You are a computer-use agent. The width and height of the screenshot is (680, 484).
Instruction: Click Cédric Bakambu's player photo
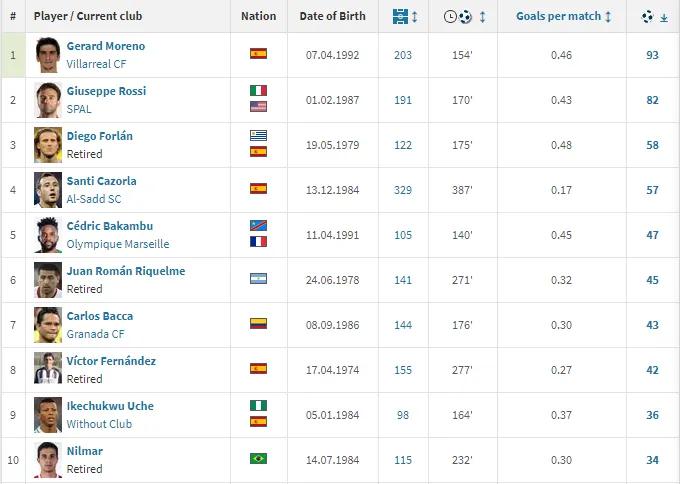[x=47, y=234]
